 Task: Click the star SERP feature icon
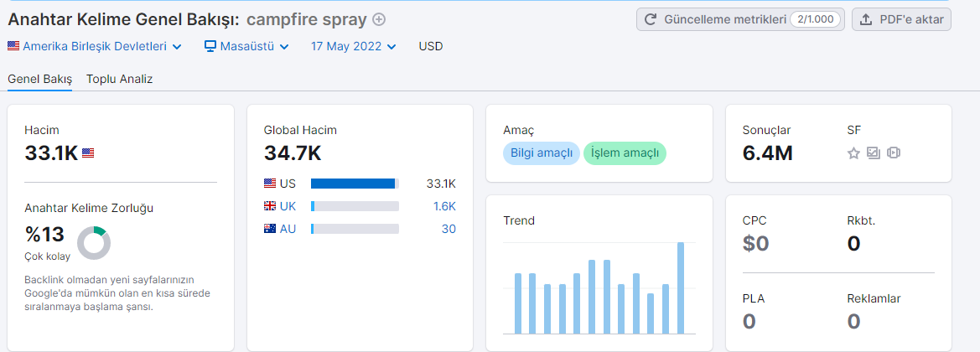tap(853, 153)
